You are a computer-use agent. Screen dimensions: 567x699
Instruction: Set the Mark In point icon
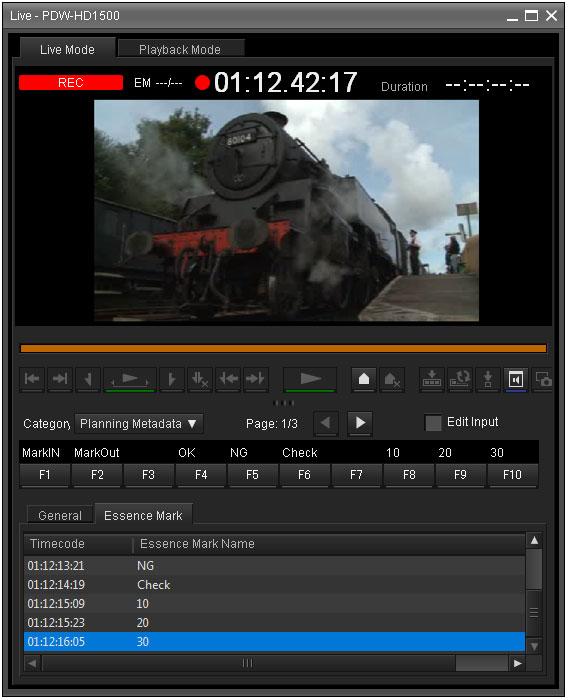(x=88, y=379)
